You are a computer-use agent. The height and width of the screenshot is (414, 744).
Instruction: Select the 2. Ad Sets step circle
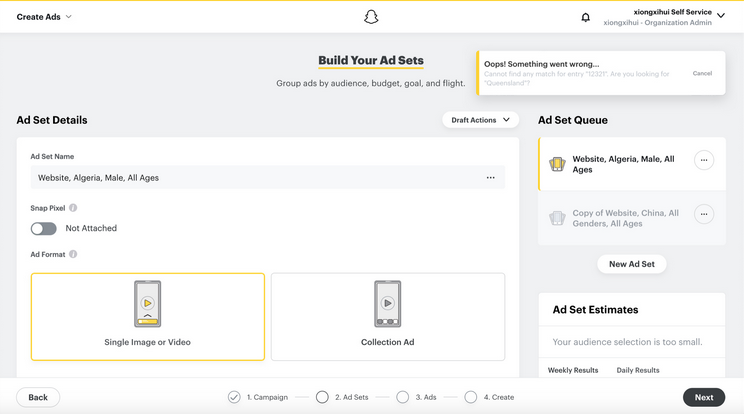pos(322,397)
